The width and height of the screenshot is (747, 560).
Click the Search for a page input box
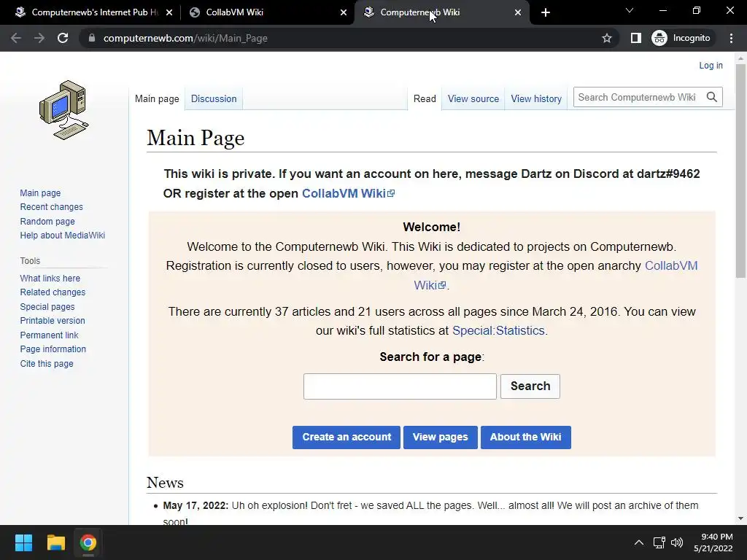400,386
